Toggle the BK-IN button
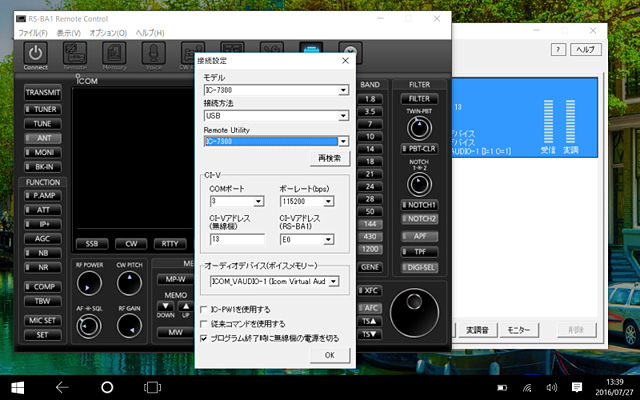Screen dimensions: 640x400 point(42,167)
